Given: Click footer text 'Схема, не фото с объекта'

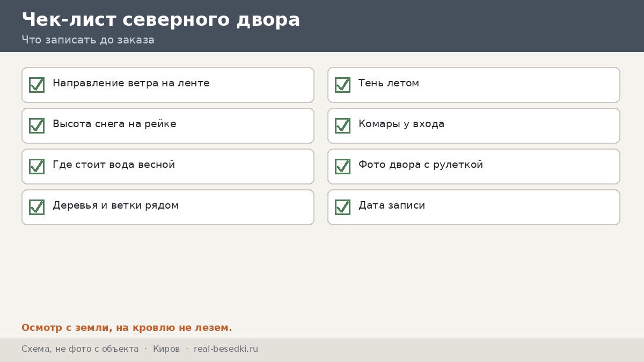Looking at the screenshot, I should [80, 349].
